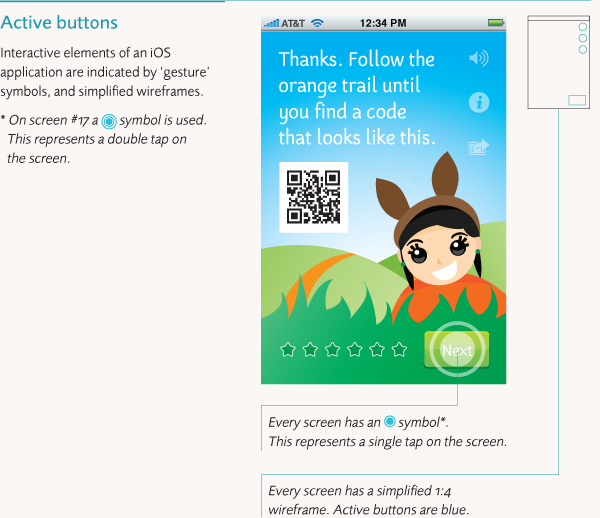Click "Thanks. Follow the" instruction text
This screenshot has width=600, height=518.
pos(357,59)
